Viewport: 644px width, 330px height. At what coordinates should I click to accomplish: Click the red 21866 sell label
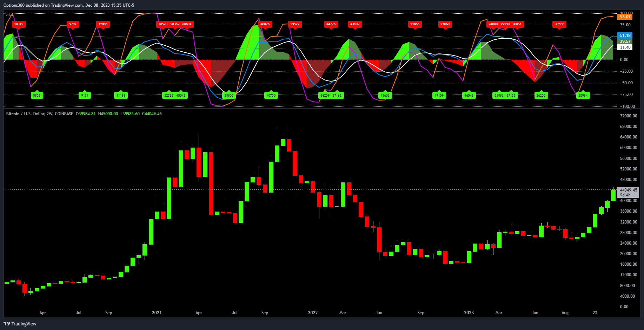point(415,24)
